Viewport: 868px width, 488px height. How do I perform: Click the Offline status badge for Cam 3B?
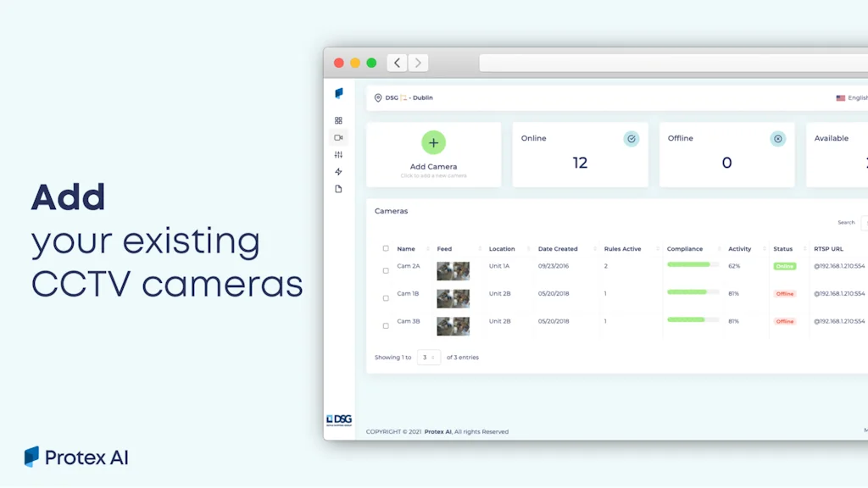(x=784, y=321)
